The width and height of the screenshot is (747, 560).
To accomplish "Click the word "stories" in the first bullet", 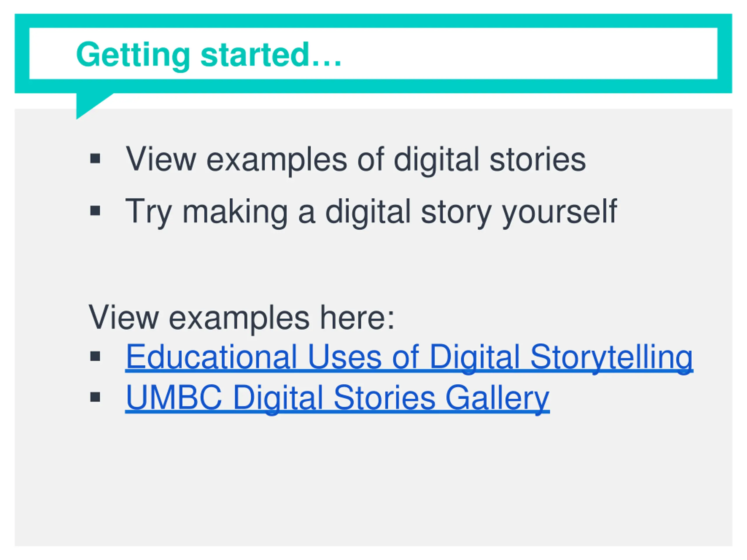I will click(x=537, y=159).
